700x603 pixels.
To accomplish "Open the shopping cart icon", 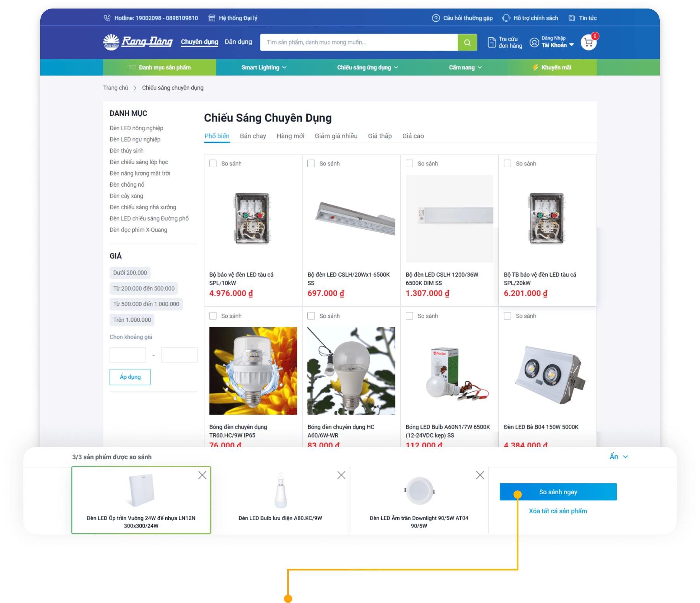I will [x=588, y=42].
